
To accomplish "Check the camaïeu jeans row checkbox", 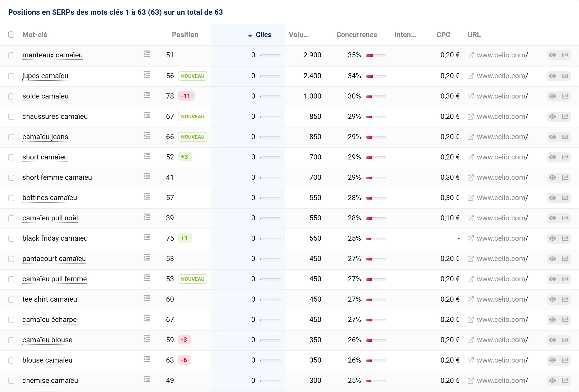I will pos(11,137).
